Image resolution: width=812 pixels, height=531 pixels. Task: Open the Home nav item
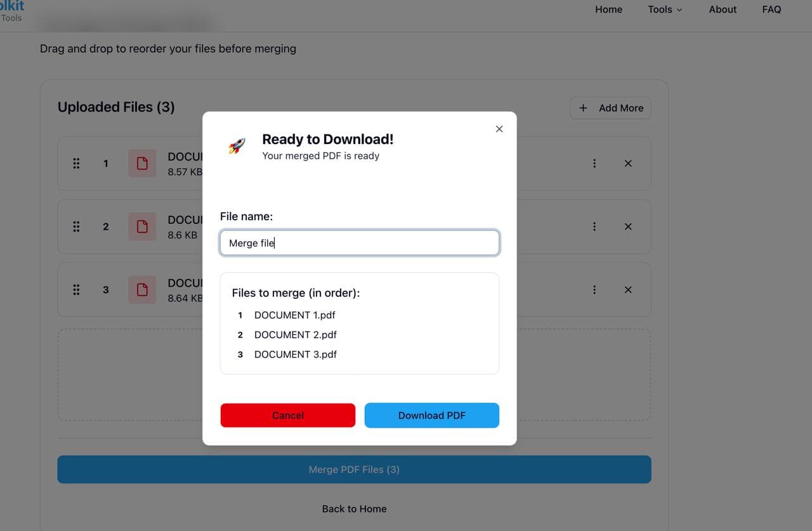pos(608,10)
